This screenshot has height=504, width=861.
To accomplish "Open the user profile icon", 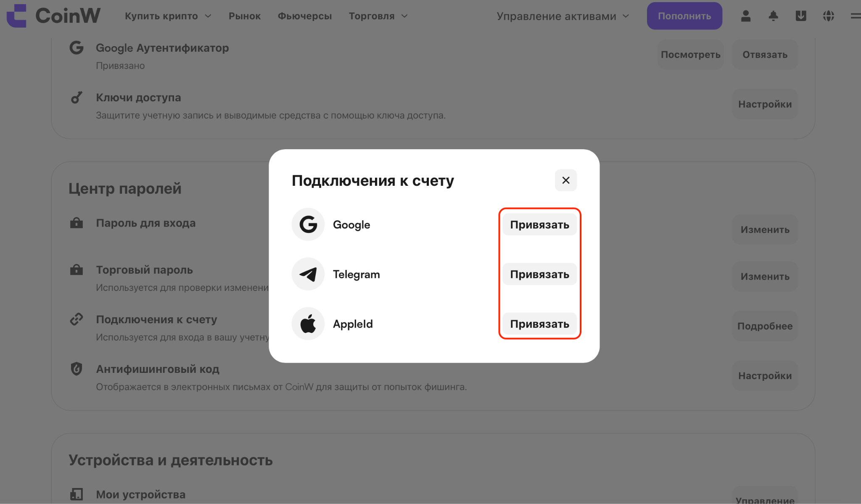I will (746, 16).
